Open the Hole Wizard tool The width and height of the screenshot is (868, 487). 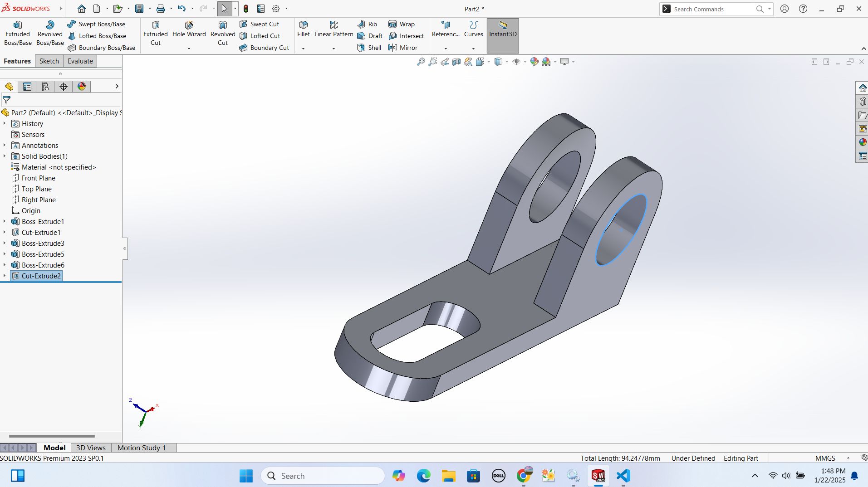pyautogui.click(x=189, y=30)
